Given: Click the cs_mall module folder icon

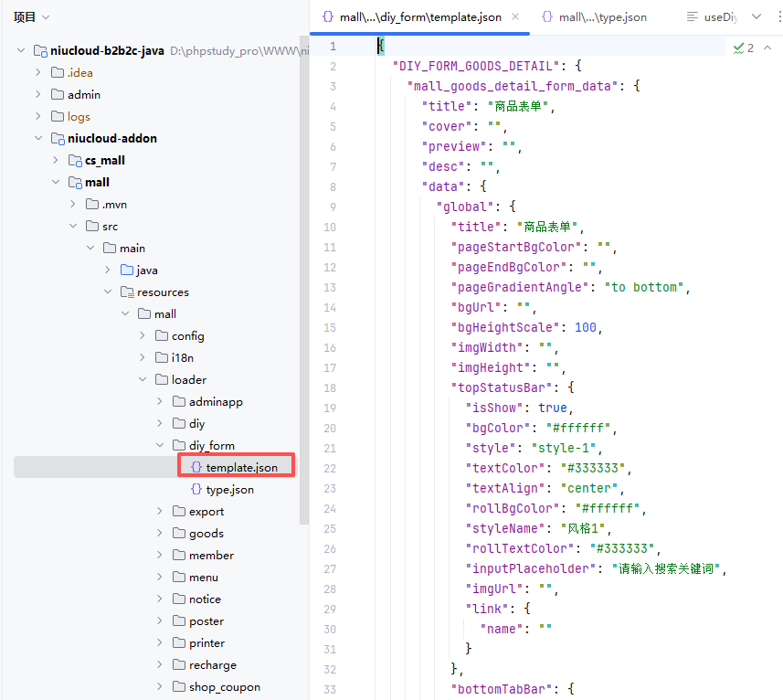Looking at the screenshot, I should coord(75,160).
